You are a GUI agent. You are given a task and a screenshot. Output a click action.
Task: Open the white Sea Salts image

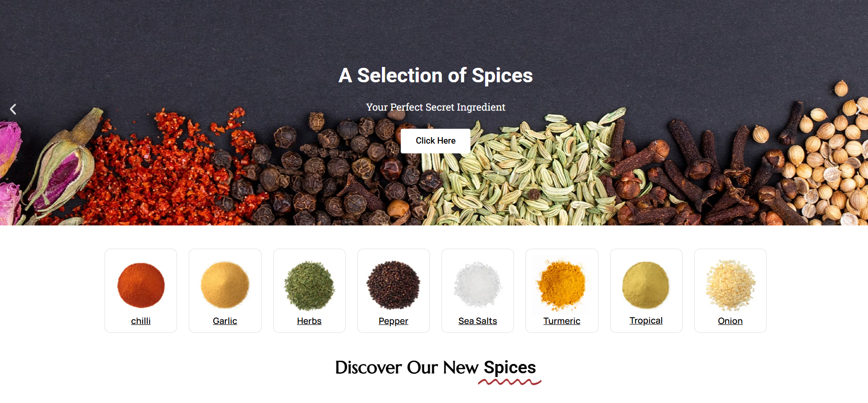click(478, 285)
